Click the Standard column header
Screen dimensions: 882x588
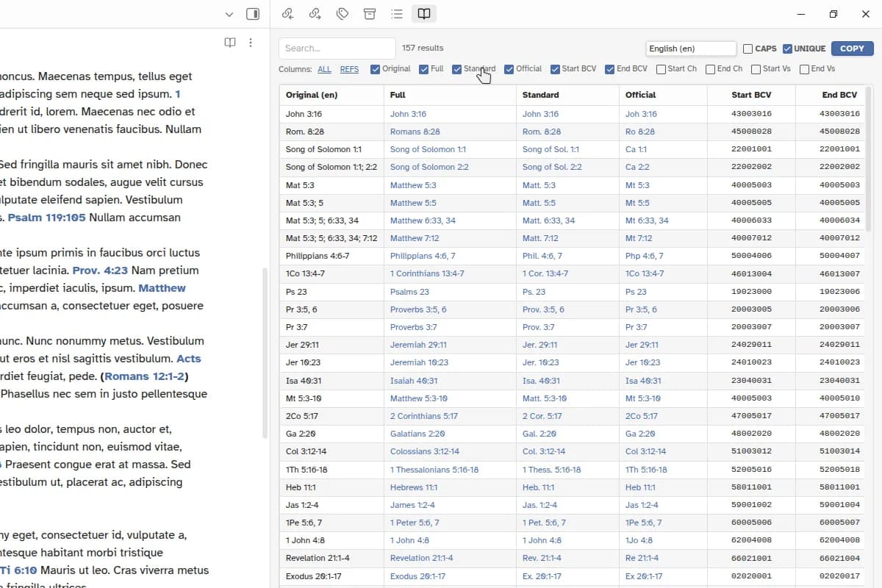tap(567, 95)
